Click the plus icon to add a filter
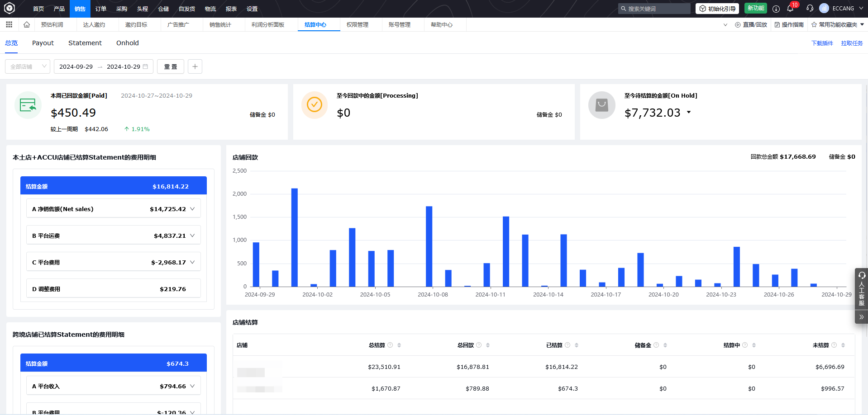Screen dimensions: 868x415 [x=195, y=66]
